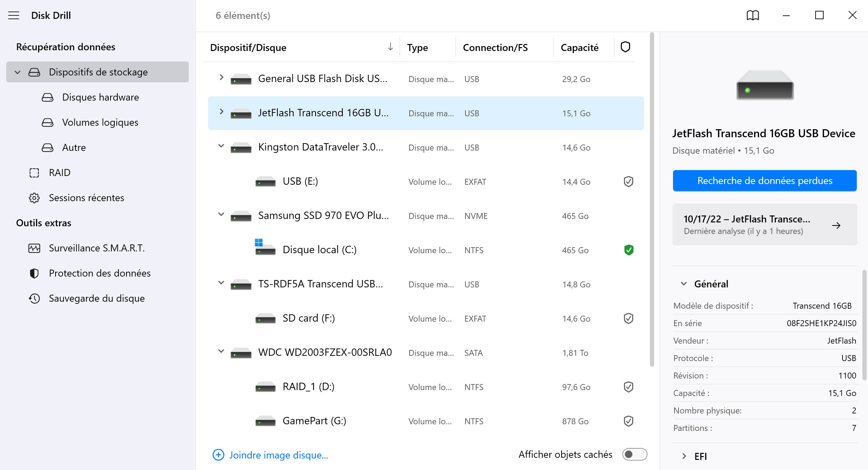Image resolution: width=868 pixels, height=470 pixels.
Task: Select the SD card (F:) volume row
Action: click(x=426, y=318)
